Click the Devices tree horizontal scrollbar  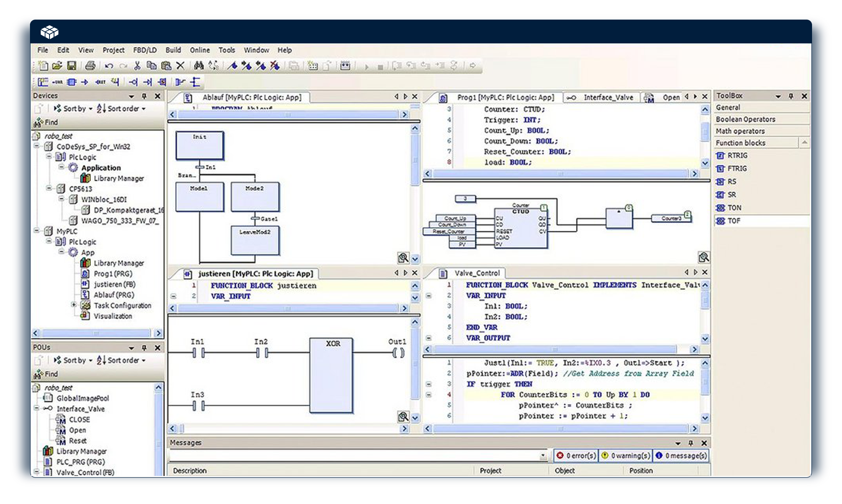(96, 333)
